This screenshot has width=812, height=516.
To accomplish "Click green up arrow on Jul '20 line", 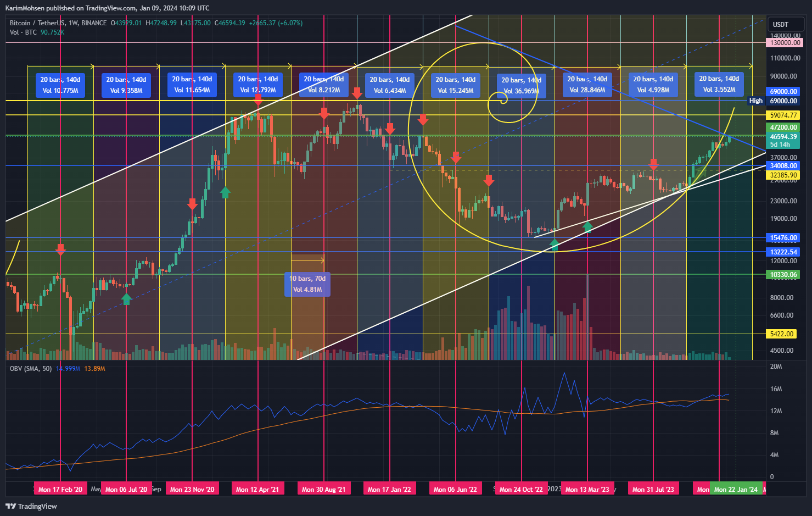I will tap(126, 299).
